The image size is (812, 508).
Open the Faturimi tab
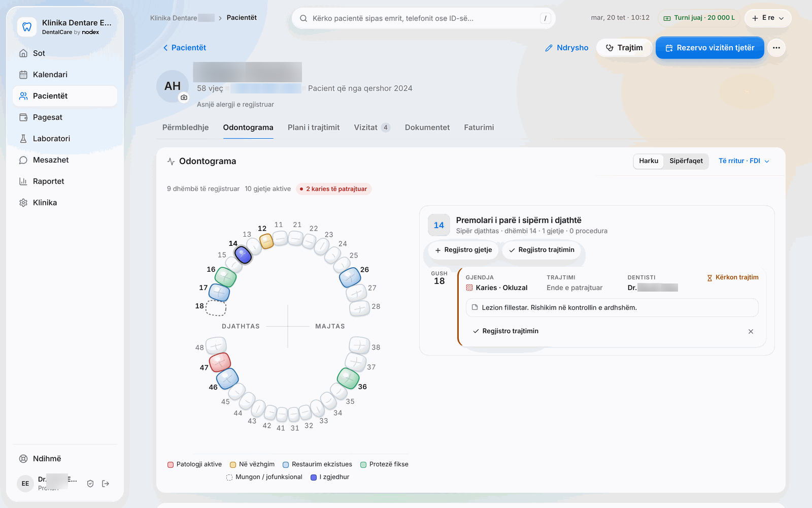(479, 128)
